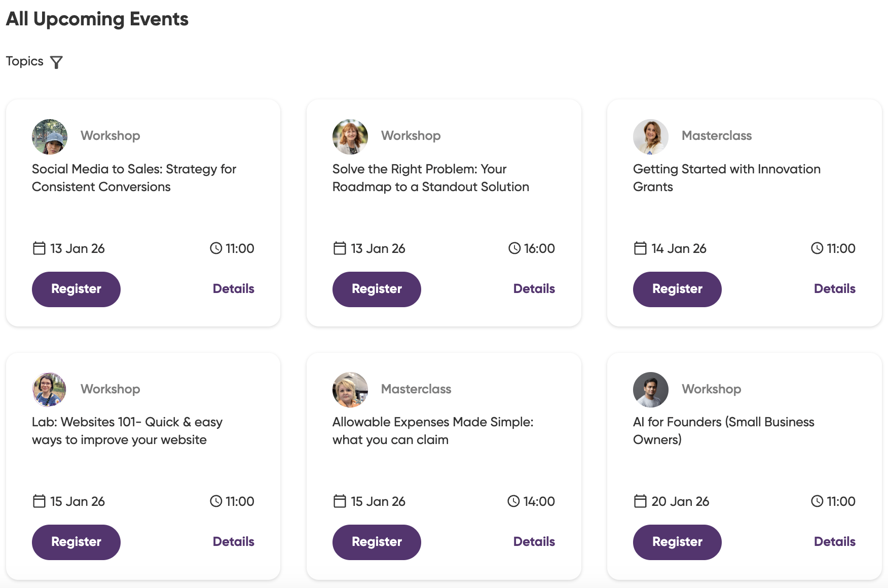The height and width of the screenshot is (588, 888).
Task: Click calendar icon on Social Media to Sales card
Action: click(x=39, y=248)
